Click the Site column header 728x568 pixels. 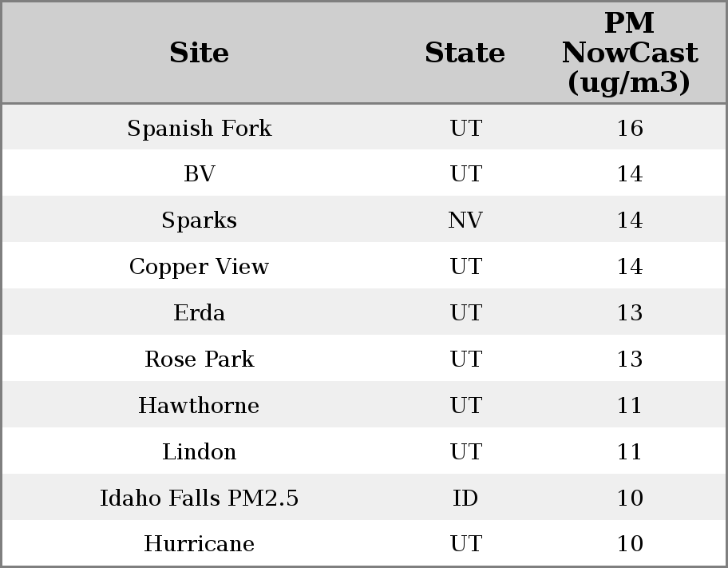click(x=199, y=53)
